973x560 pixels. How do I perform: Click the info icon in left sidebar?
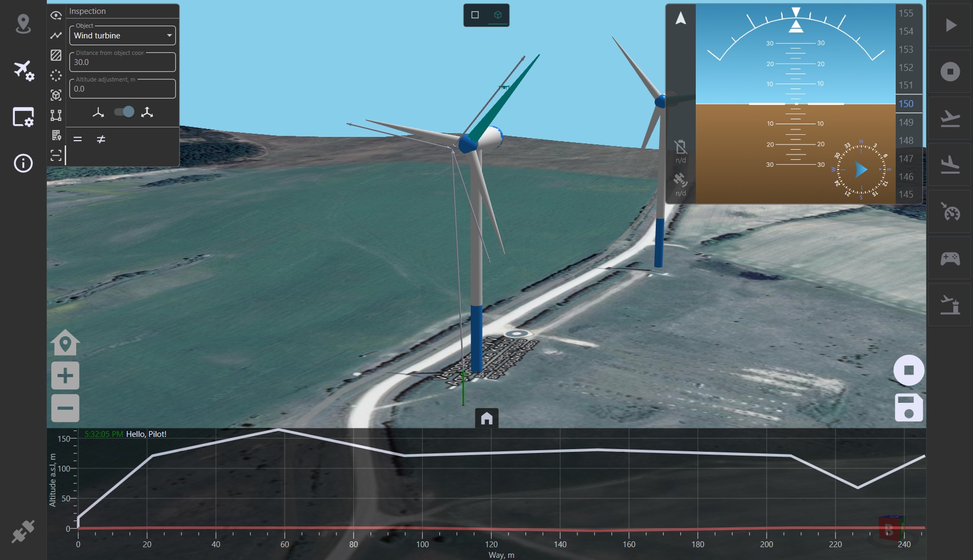(x=23, y=164)
